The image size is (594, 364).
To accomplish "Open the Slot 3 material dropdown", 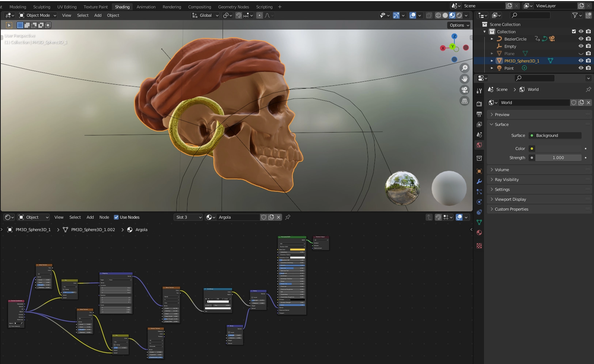I will coord(188,217).
